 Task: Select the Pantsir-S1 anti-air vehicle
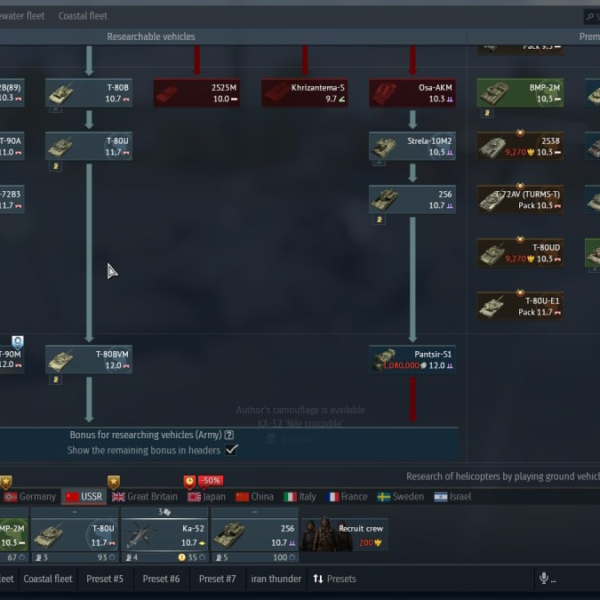coord(412,359)
